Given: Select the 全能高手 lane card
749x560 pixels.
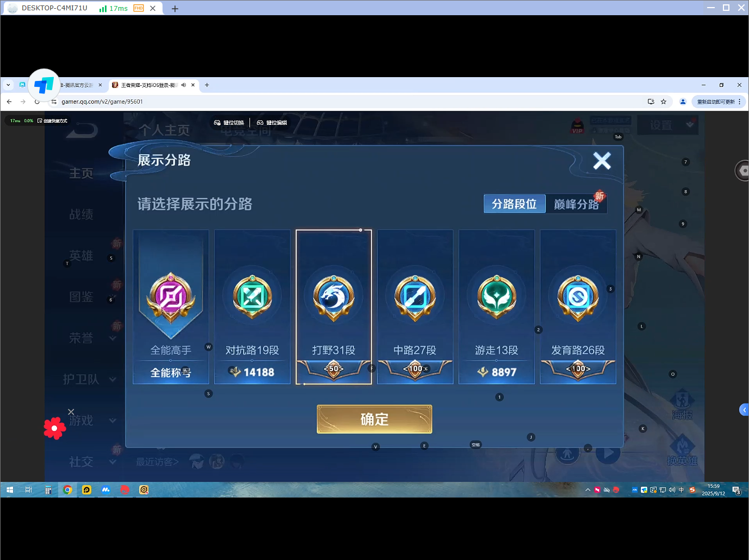Looking at the screenshot, I should [x=171, y=307].
